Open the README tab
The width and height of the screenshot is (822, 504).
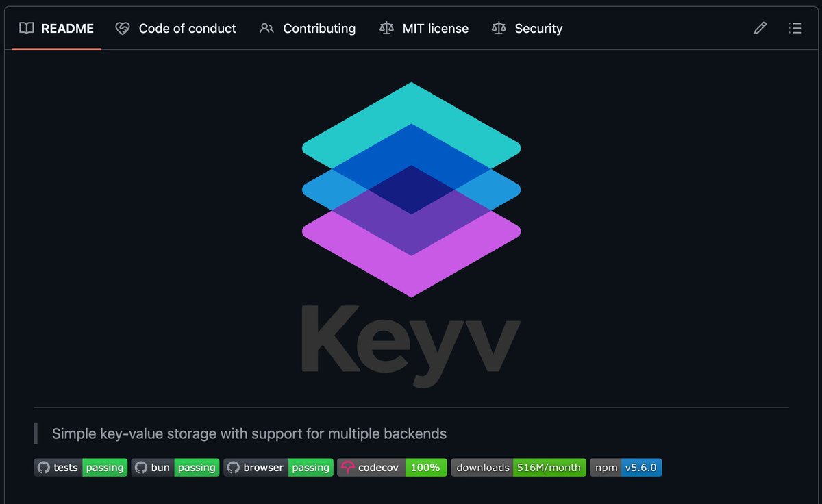pos(56,29)
